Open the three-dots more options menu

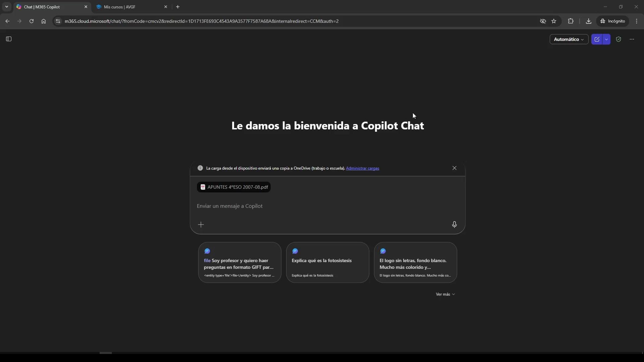pyautogui.click(x=632, y=39)
